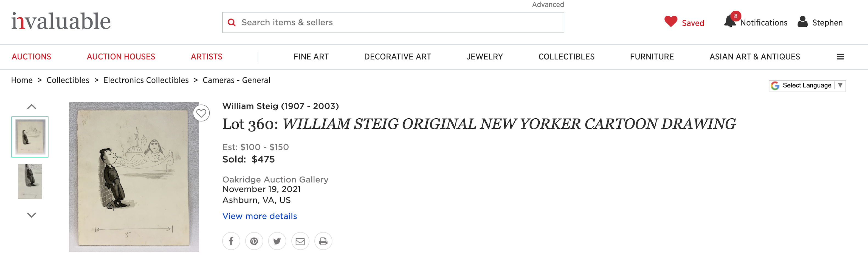Image resolution: width=868 pixels, height=273 pixels.
Task: Email this lot using envelope icon
Action: pos(300,241)
